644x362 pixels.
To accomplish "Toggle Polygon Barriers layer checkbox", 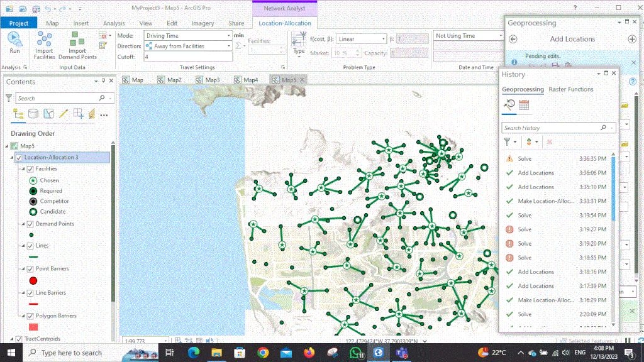I will 30,315.
